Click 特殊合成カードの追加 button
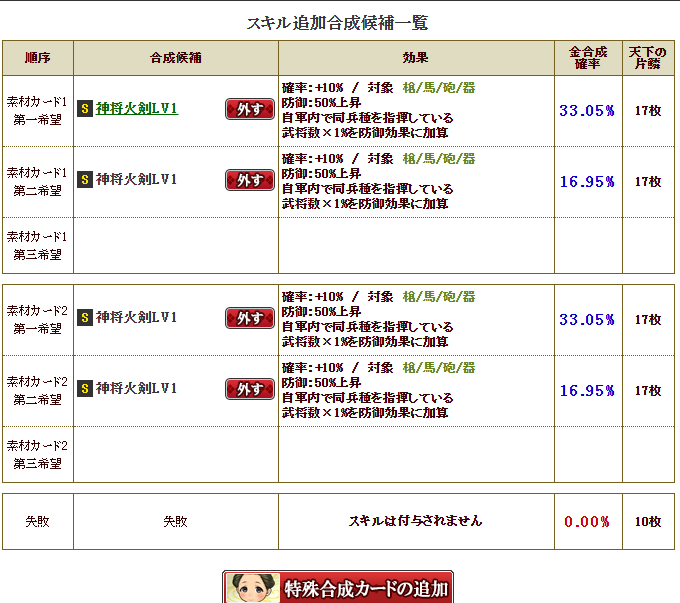 tap(338, 587)
